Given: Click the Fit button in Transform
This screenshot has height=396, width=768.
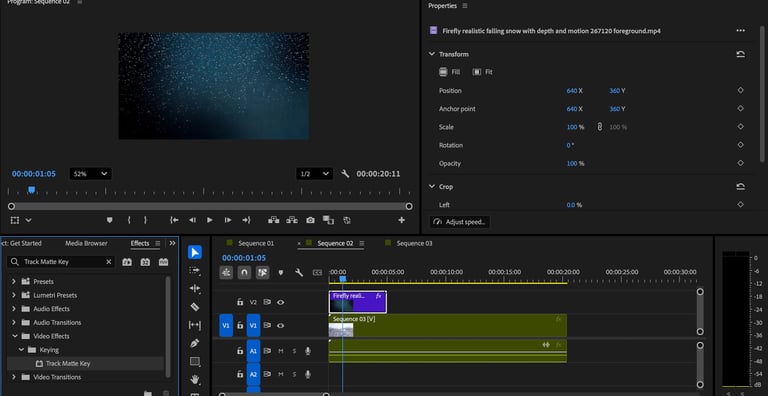Looking at the screenshot, I should click(482, 72).
